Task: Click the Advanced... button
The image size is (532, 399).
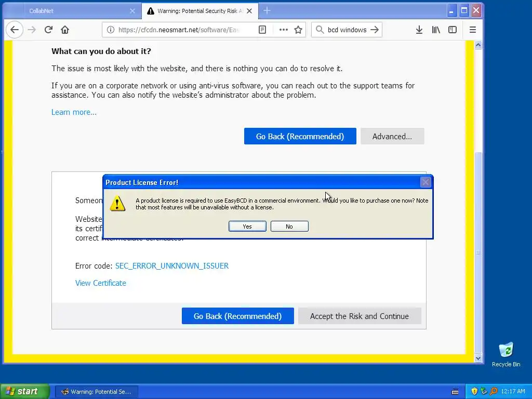Action: click(392, 136)
